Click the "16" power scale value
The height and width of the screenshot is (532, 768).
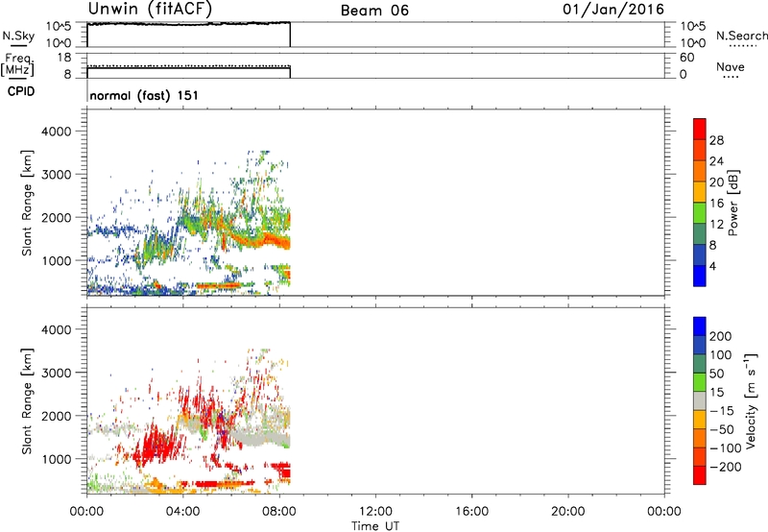(x=716, y=204)
